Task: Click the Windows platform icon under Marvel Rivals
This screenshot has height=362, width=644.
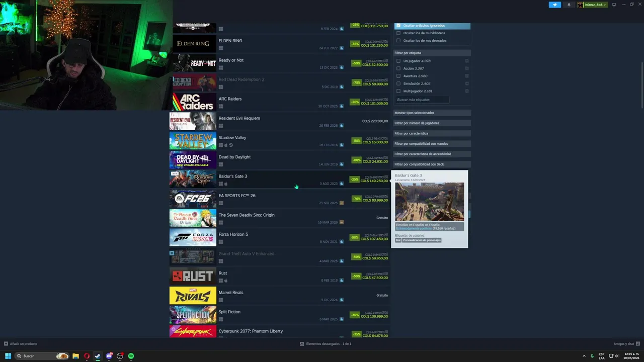Action: click(221, 300)
